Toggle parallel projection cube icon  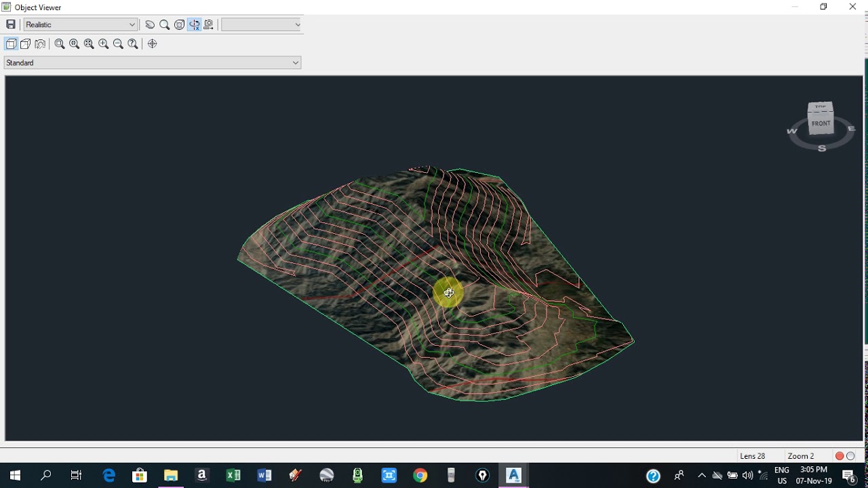[x=11, y=44]
